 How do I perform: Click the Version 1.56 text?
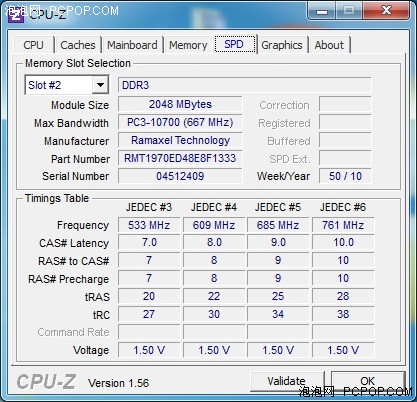coord(118,383)
